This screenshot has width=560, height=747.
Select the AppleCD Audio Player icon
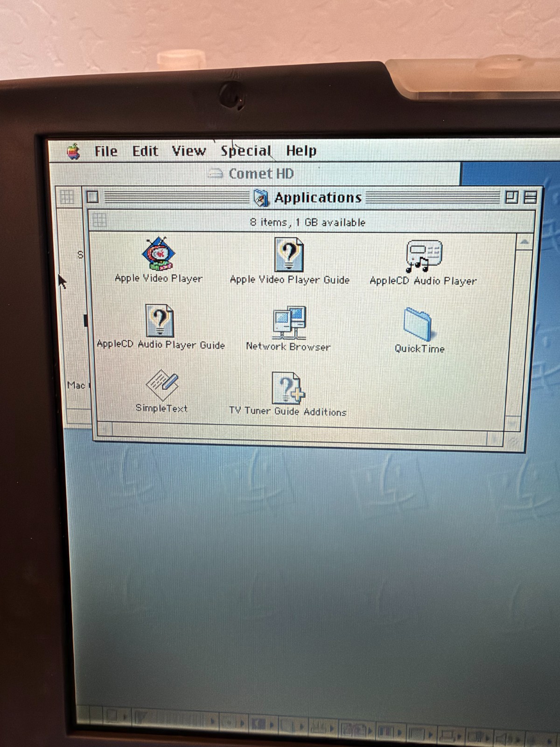coord(424,256)
